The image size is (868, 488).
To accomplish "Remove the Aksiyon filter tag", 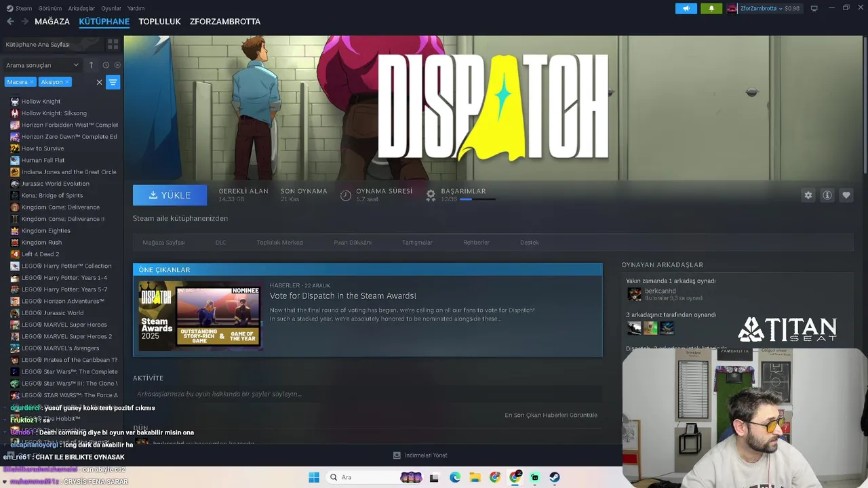I will [x=66, y=82].
